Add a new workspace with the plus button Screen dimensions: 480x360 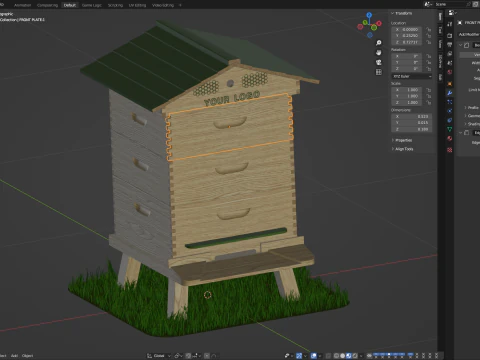tap(180, 5)
